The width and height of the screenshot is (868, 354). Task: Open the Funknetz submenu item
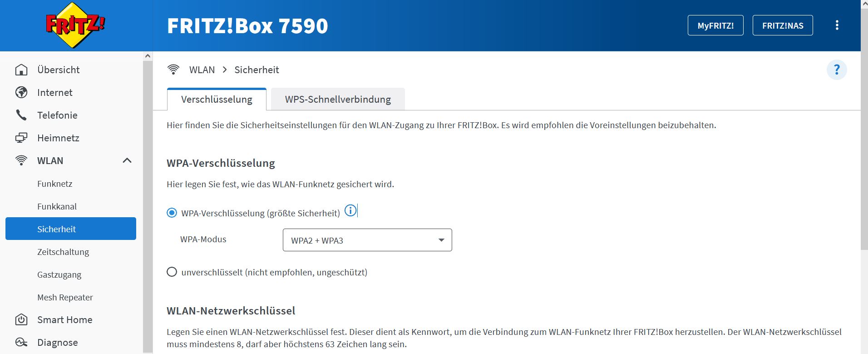click(55, 184)
